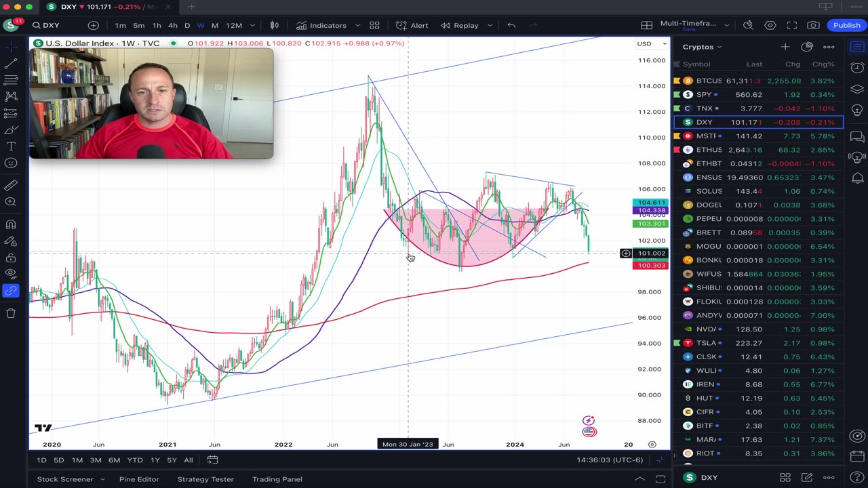
Task: Open the Stock Screener tab
Action: [x=65, y=479]
